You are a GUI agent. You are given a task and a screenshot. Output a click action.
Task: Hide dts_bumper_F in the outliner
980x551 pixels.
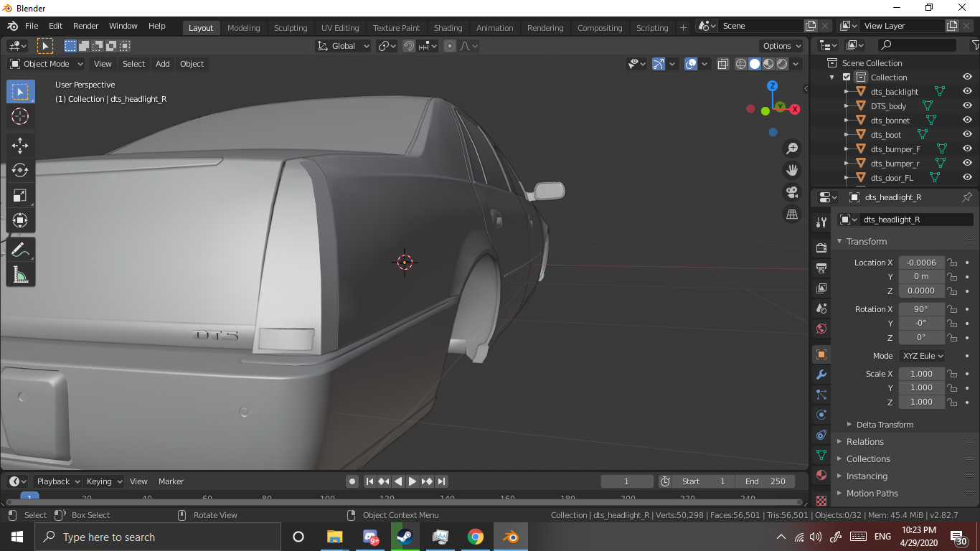pyautogui.click(x=967, y=149)
